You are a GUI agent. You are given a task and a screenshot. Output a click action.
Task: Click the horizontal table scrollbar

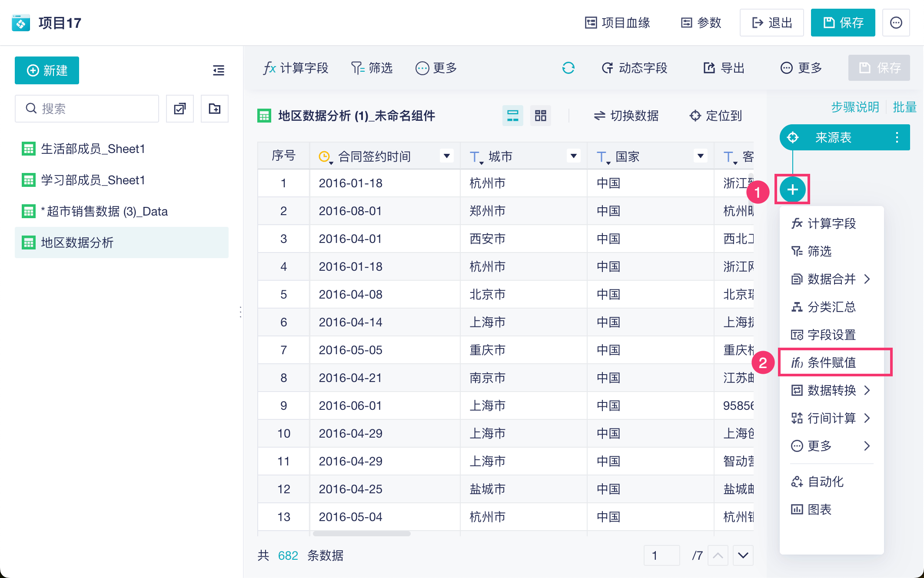coord(362,533)
